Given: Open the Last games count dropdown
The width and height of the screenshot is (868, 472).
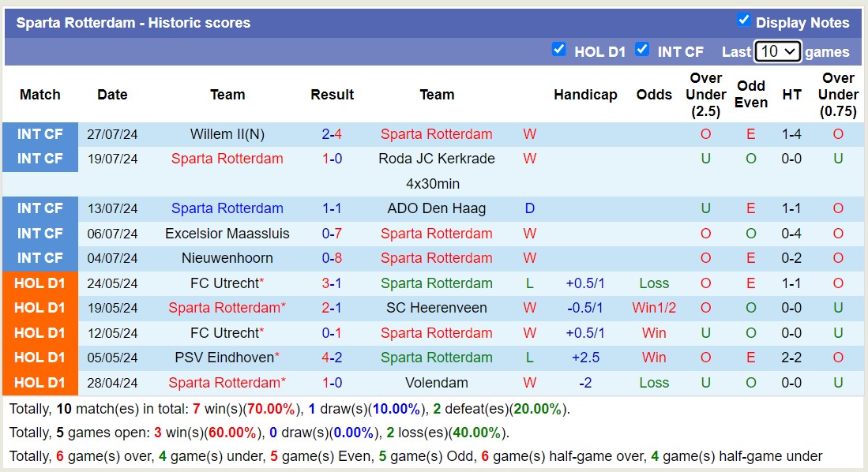Looking at the screenshot, I should tap(777, 52).
